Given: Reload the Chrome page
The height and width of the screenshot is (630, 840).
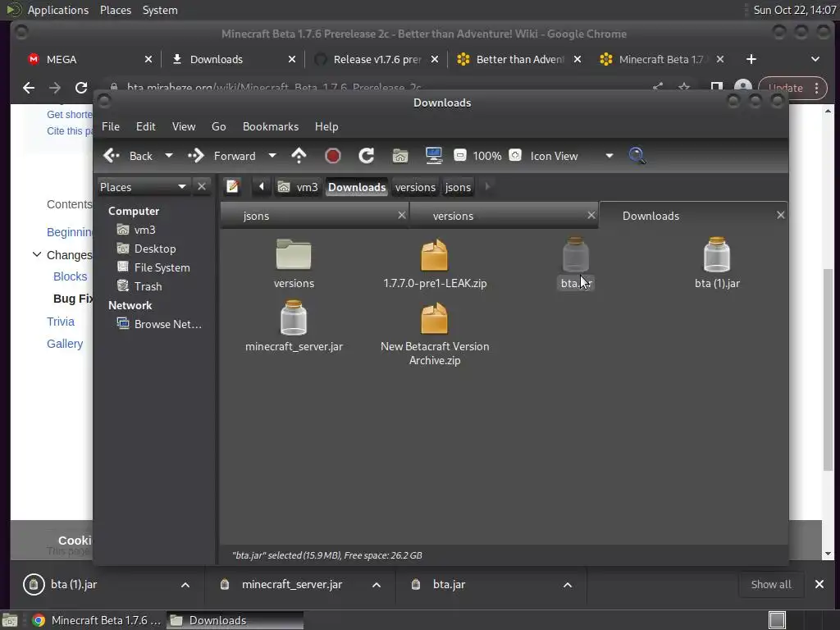Looking at the screenshot, I should [81, 88].
